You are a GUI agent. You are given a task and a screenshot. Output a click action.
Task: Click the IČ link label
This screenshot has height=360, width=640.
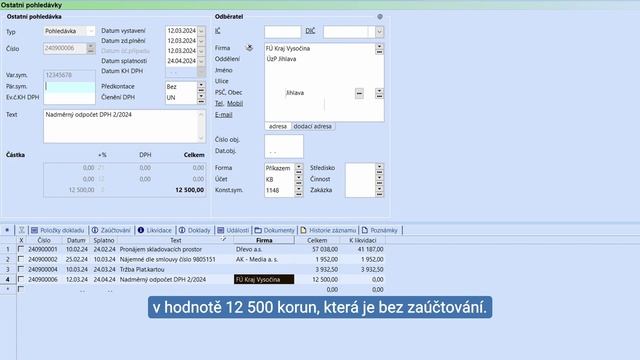[218, 31]
